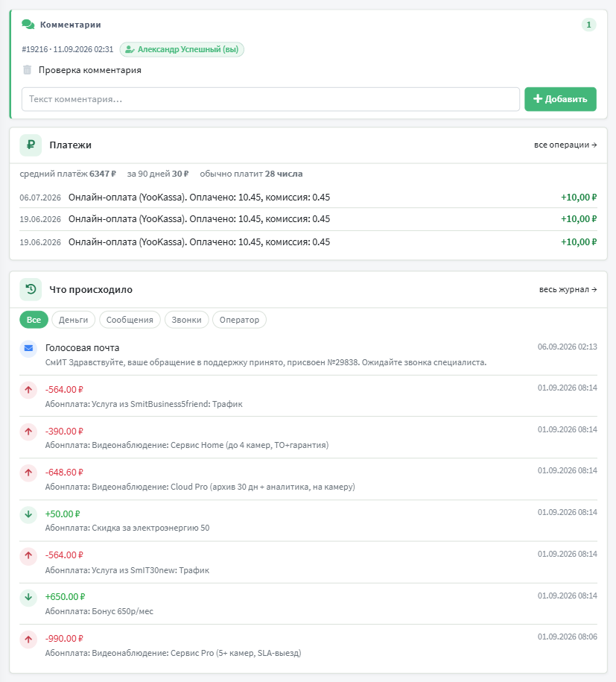This screenshot has height=682, width=616.
Task: Click arrow icon beside -564.00 SmitBusiness5friend charge
Action: coord(28,390)
